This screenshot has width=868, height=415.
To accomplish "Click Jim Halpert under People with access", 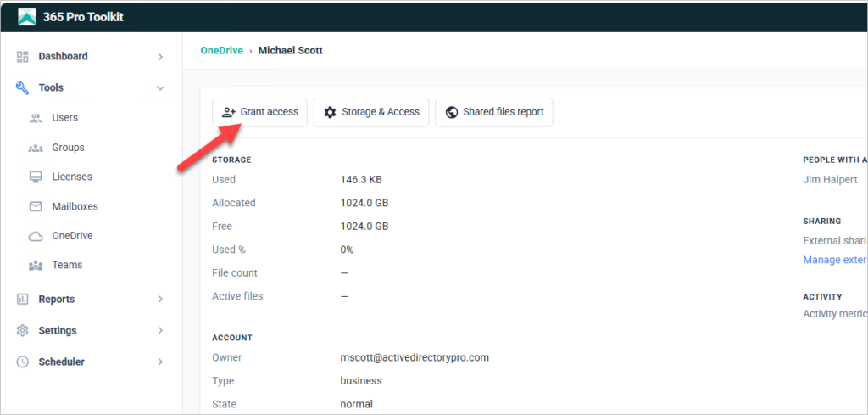I will coord(831,180).
